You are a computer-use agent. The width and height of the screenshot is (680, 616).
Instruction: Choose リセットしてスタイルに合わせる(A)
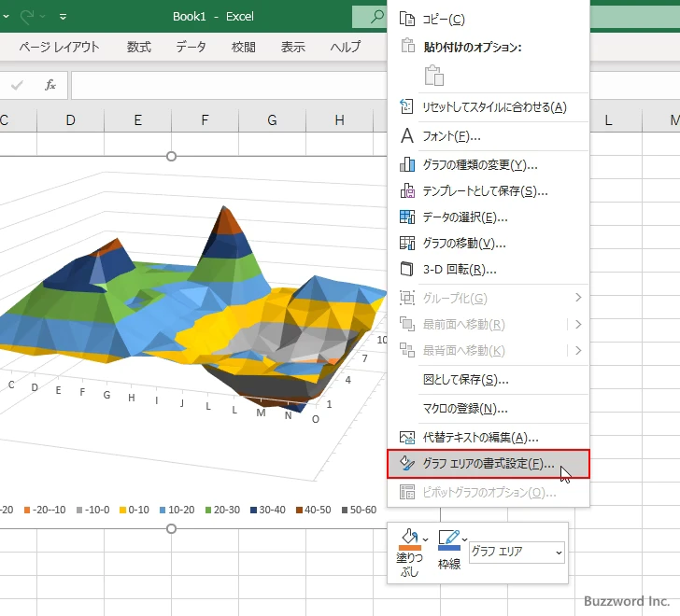click(489, 107)
